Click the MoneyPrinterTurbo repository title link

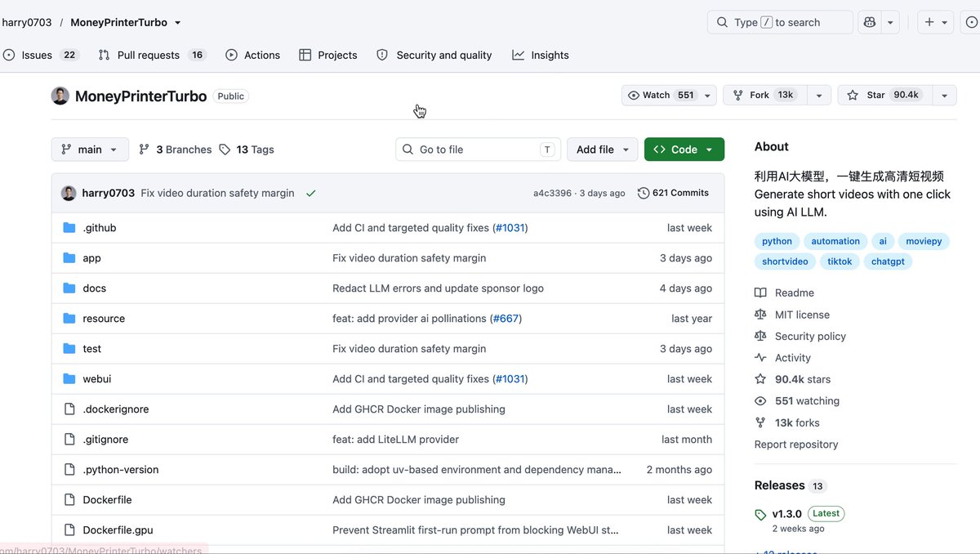click(140, 96)
